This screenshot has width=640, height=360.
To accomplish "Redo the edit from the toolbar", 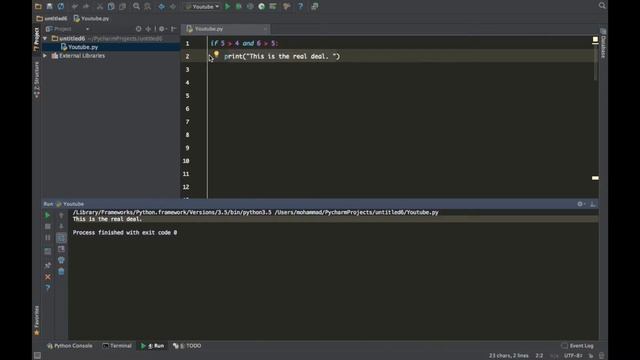I will coord(86,7).
